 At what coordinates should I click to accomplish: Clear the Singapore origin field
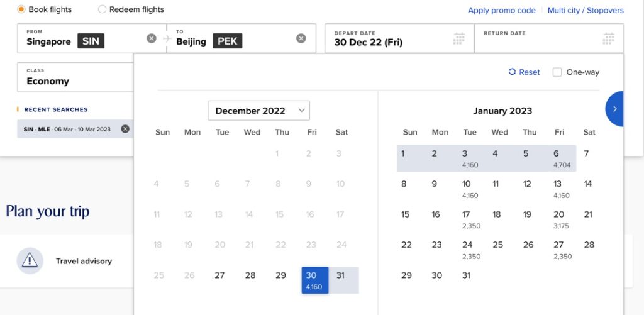coord(152,38)
